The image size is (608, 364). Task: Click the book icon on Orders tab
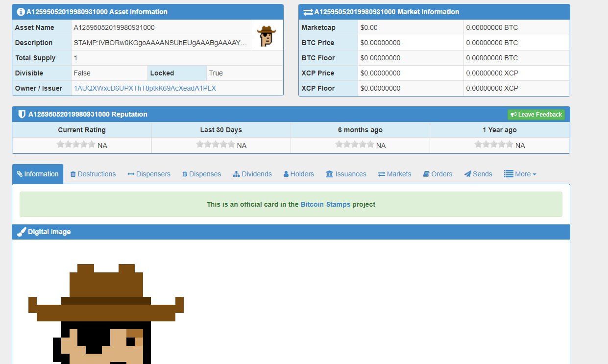426,174
